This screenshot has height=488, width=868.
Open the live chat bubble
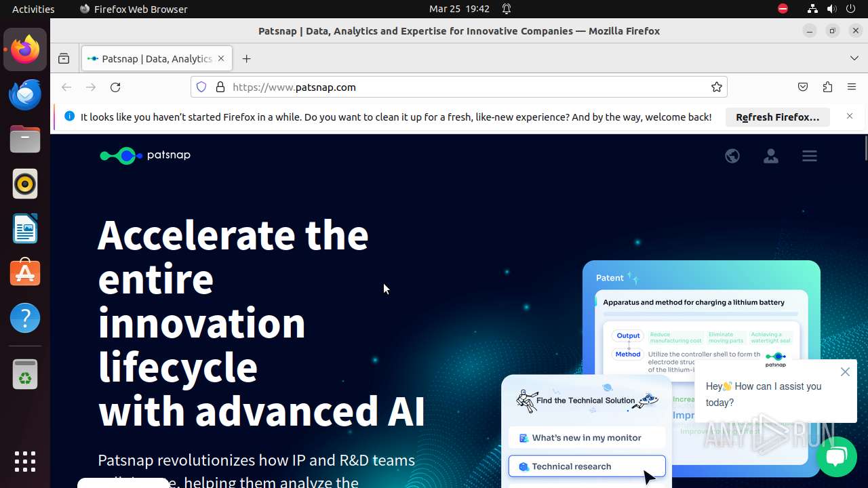point(836,456)
